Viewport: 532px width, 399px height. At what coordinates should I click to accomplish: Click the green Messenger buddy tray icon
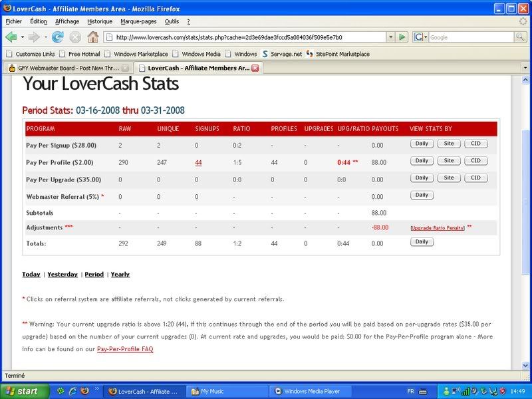(446, 391)
